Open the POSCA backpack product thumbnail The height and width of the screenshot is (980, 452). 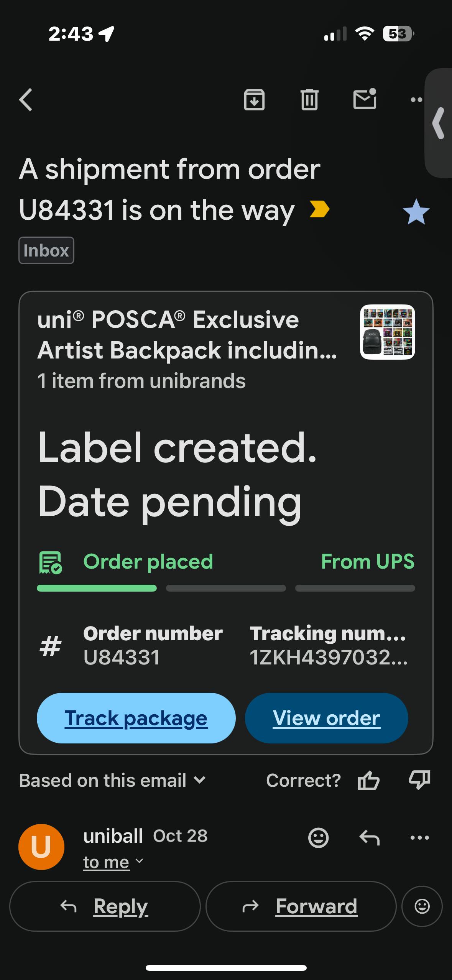387,332
